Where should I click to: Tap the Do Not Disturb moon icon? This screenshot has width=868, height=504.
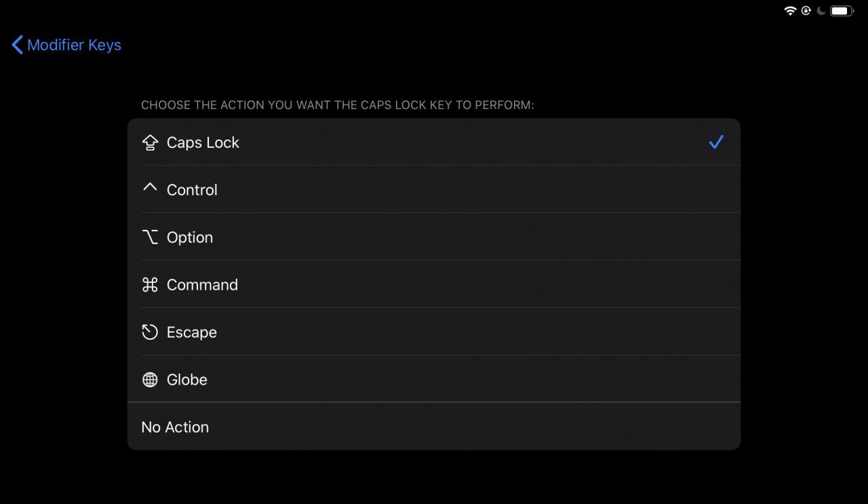point(821,10)
